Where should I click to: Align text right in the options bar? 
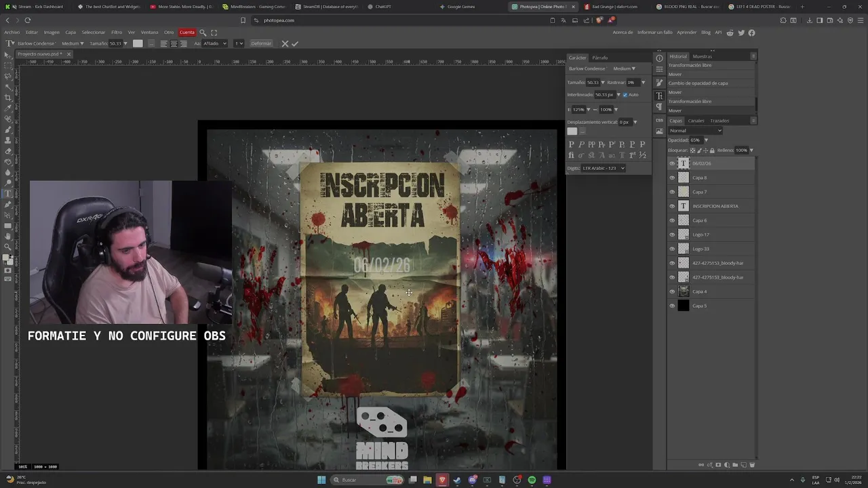[184, 43]
